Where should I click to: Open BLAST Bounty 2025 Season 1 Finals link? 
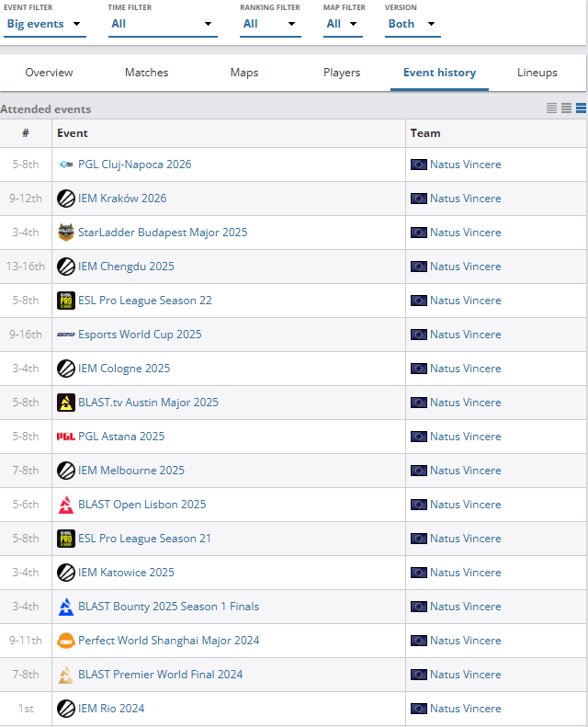point(169,607)
